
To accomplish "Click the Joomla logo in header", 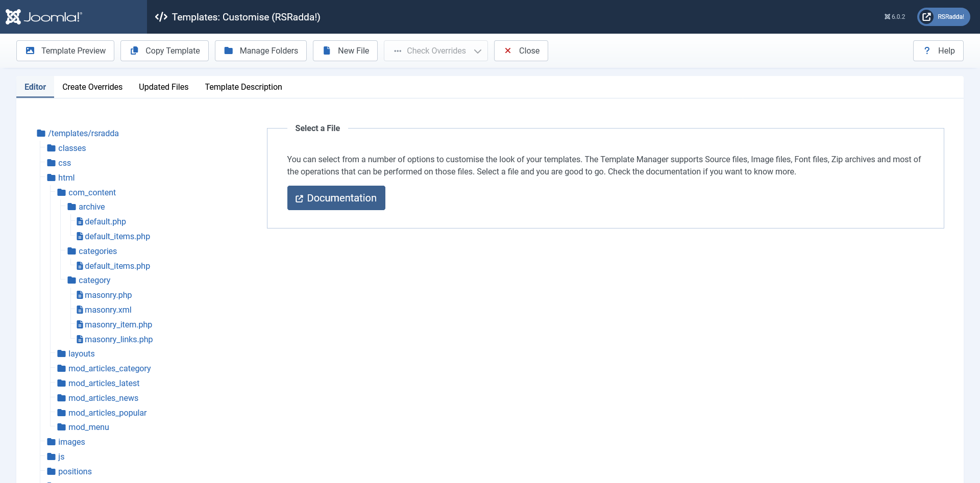I will coord(43,17).
